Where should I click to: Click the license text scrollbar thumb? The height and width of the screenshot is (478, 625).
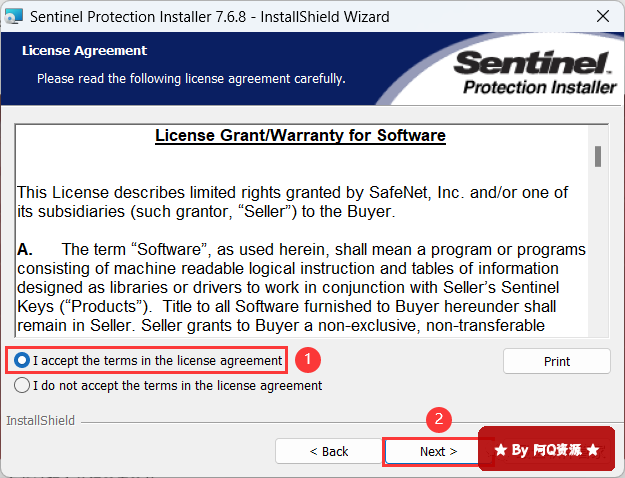tap(597, 155)
